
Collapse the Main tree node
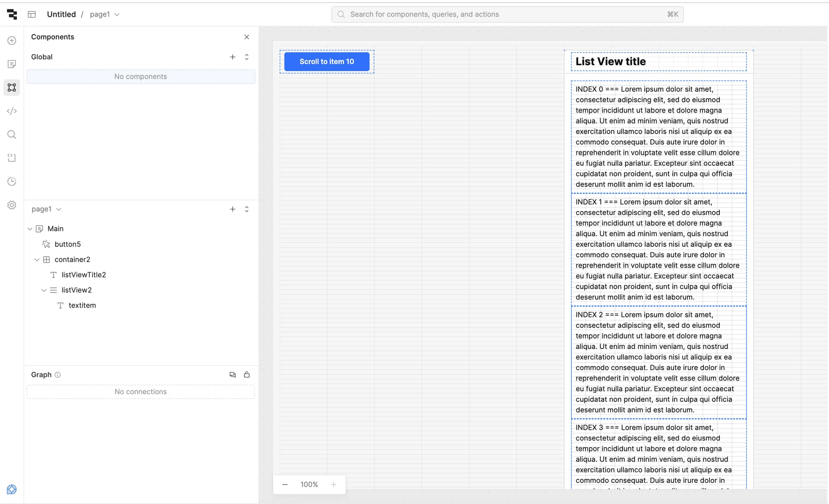click(30, 229)
